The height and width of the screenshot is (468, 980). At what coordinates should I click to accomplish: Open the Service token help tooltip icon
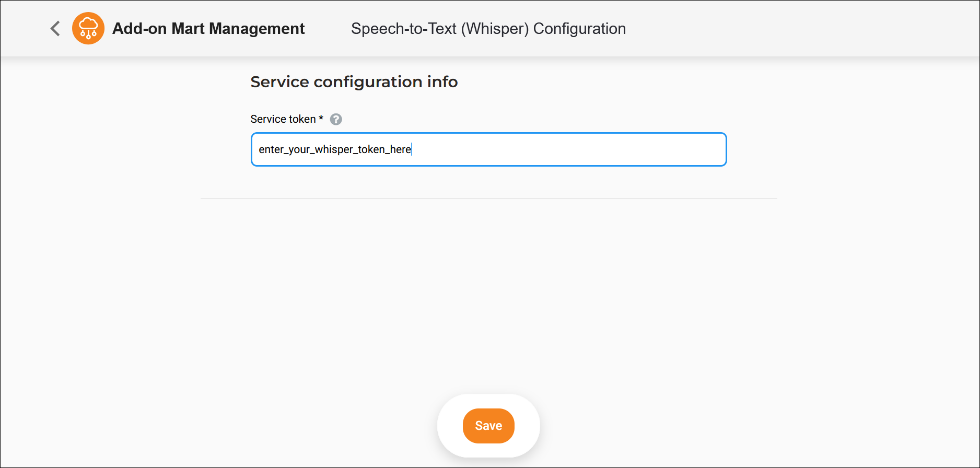point(336,119)
